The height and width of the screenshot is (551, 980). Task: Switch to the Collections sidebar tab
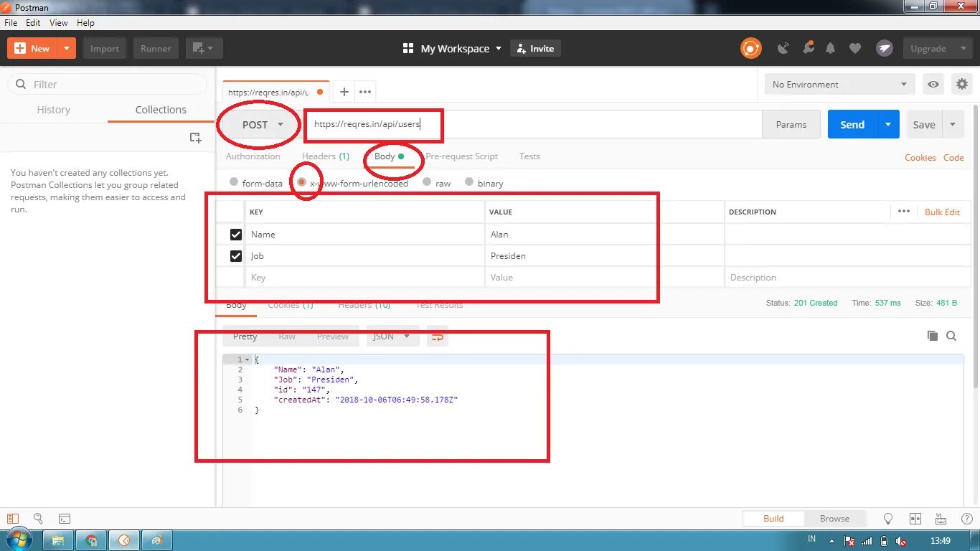click(x=161, y=110)
